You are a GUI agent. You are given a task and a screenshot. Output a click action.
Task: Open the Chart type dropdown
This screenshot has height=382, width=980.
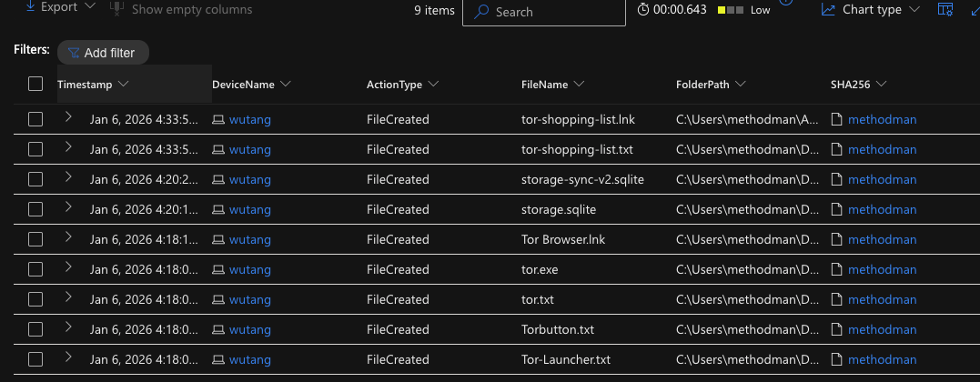(x=914, y=9)
